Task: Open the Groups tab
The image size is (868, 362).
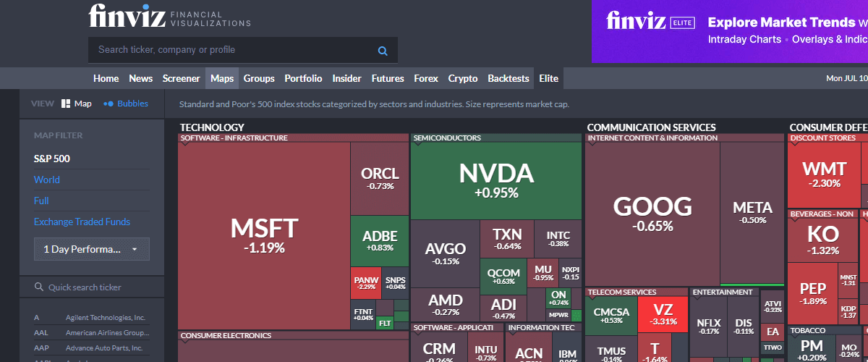Action: point(259,78)
